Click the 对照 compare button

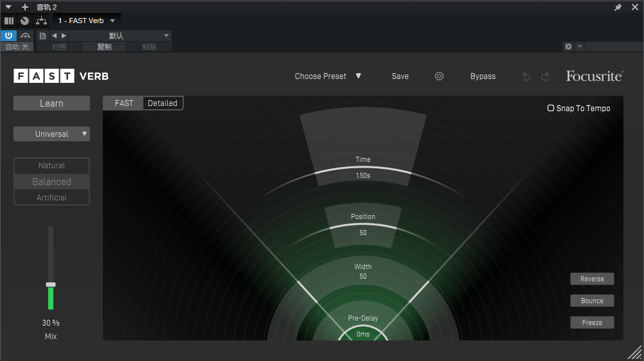coord(59,47)
